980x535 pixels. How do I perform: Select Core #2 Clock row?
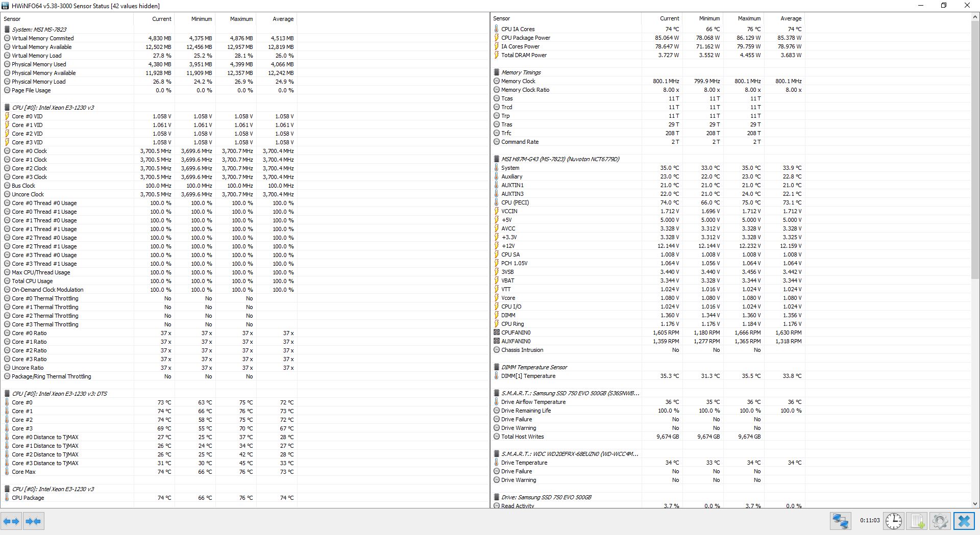click(x=149, y=168)
